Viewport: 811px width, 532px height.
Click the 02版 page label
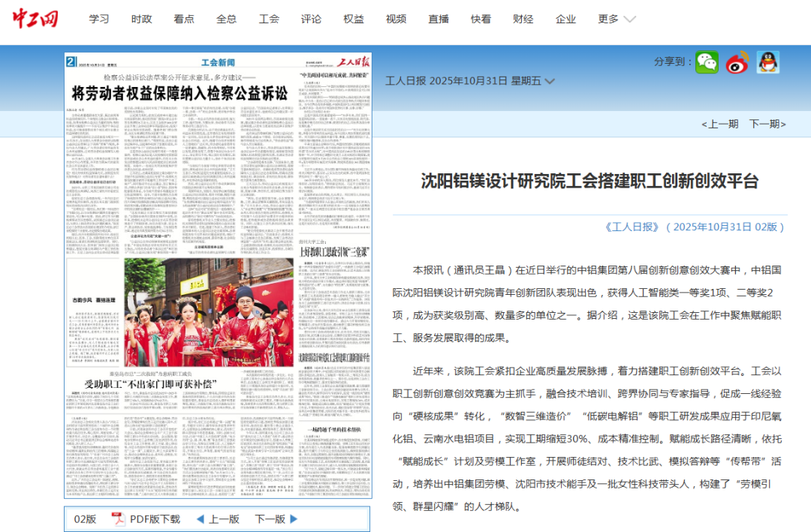coord(85,519)
